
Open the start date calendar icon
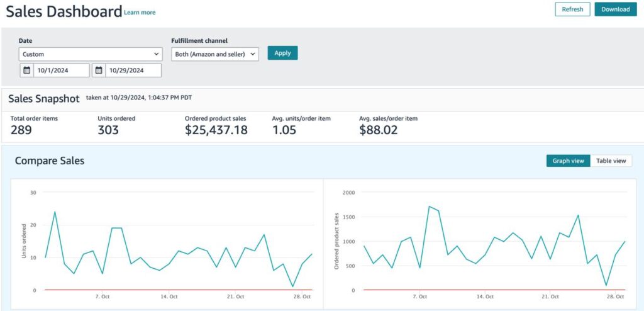26,71
